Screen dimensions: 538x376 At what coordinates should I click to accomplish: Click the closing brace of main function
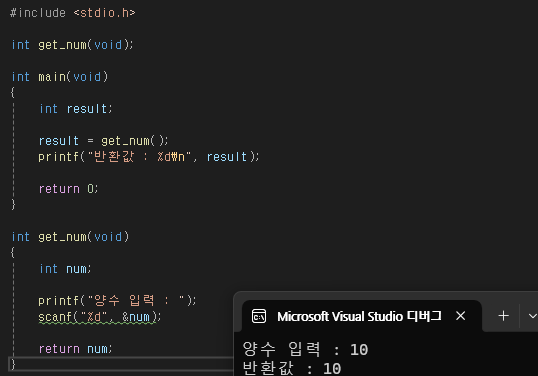coord(13,205)
